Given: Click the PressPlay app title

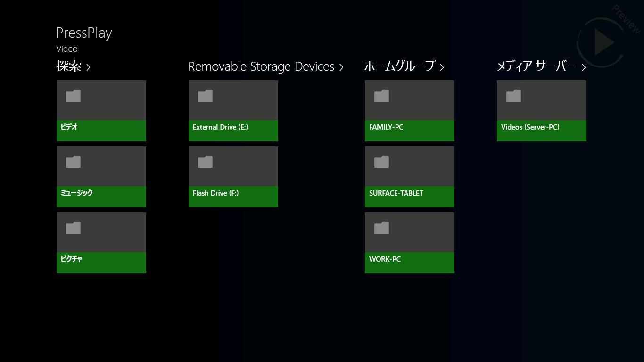Looking at the screenshot, I should (84, 33).
